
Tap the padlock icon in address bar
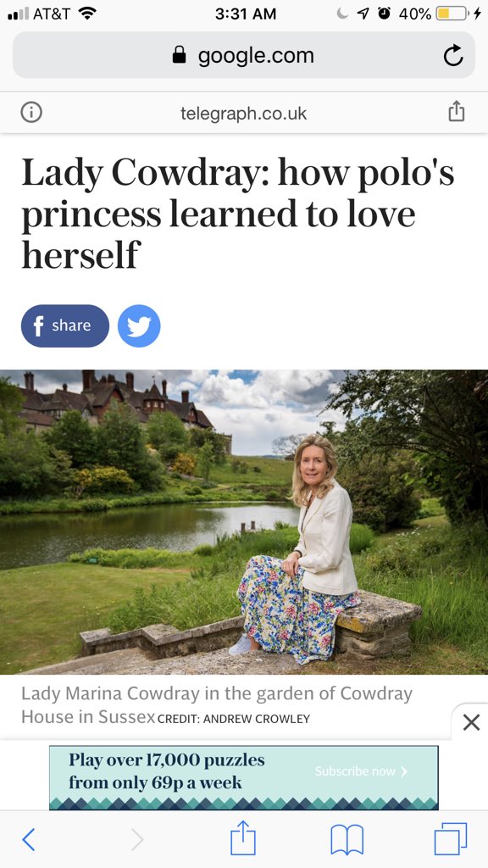click(x=180, y=55)
